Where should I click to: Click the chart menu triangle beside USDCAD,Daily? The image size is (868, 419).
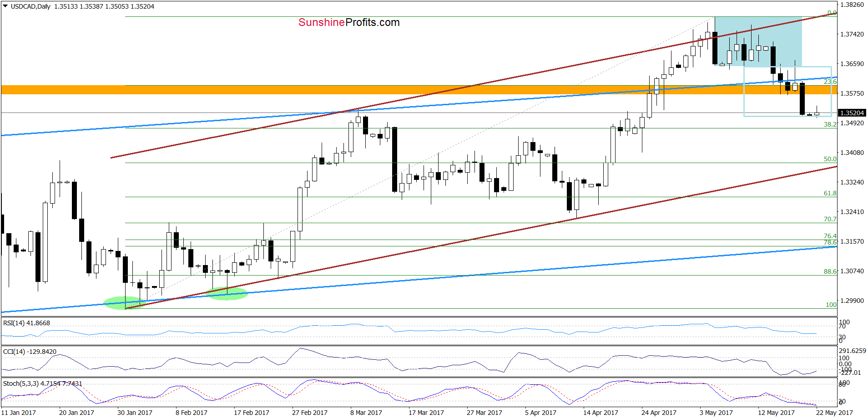tap(5, 6)
